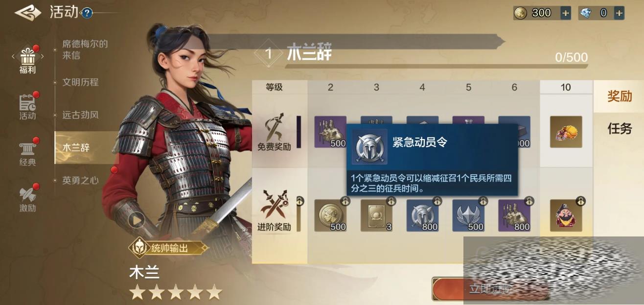Add gold coins with plus button
The image size is (644, 305).
[566, 13]
